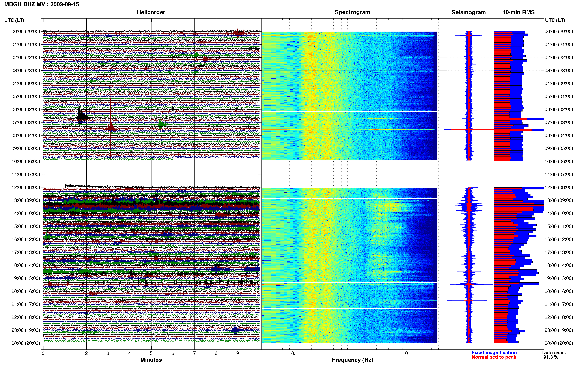The height and width of the screenshot is (368, 588).
Task: Select the 'Helicorder' panel heading
Action: click(x=151, y=12)
